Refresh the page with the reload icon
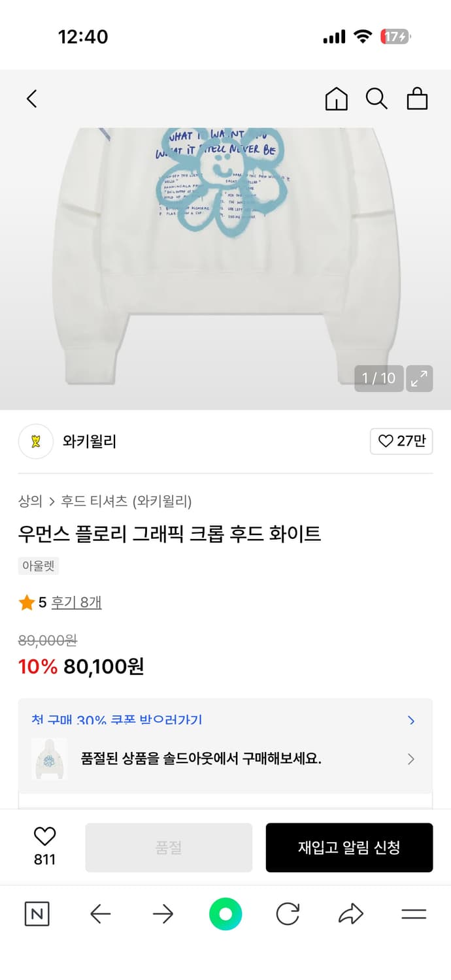Screen dimensions: 451x980 point(288,914)
